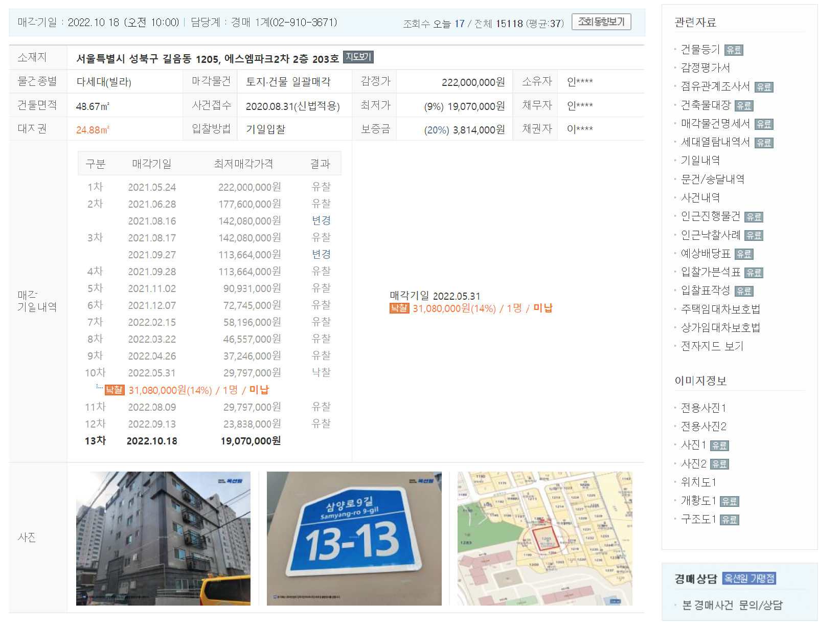840x624 pixels.
Task: Click the 유료 badge next to 구조도1
Action: (x=730, y=520)
